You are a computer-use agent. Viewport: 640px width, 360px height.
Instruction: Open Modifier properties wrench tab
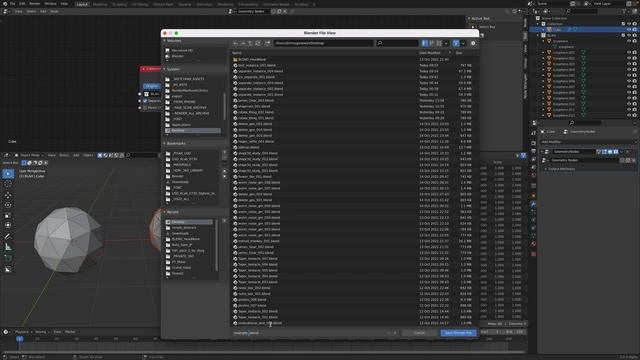coord(533,204)
